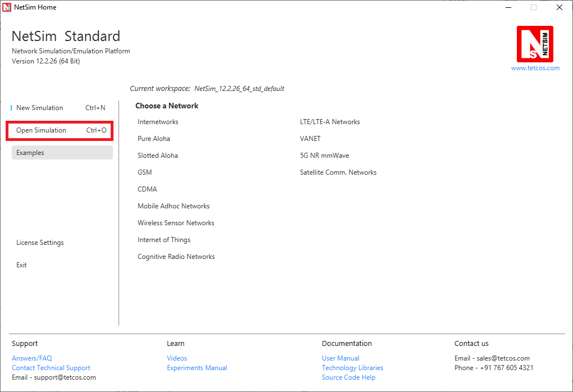The width and height of the screenshot is (573, 392).
Task: Open the Videos learning link
Action: [177, 358]
